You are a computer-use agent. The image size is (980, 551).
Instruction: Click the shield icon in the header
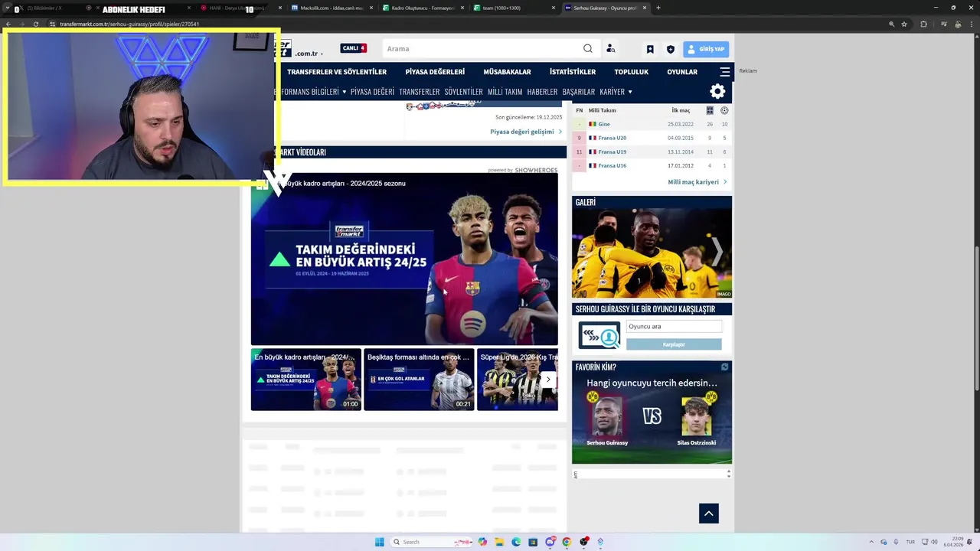pos(671,49)
